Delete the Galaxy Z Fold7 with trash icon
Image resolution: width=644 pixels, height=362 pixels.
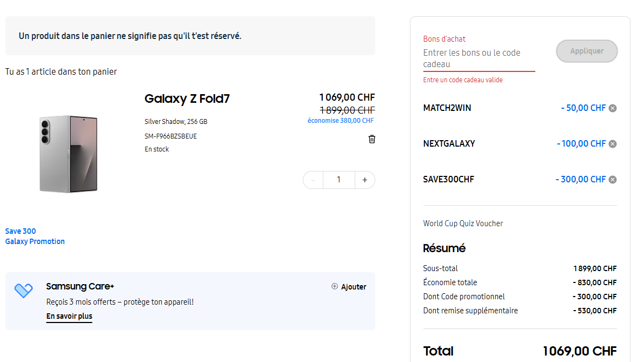click(371, 139)
